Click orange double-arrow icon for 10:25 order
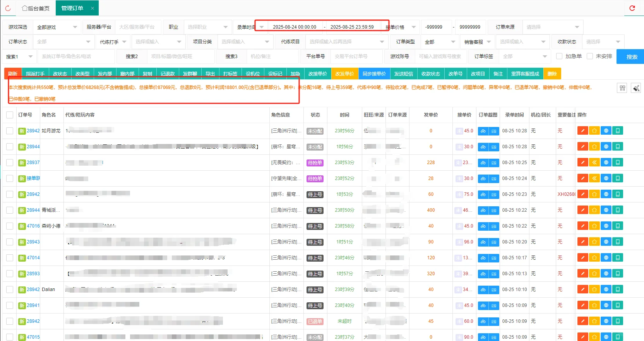 (x=594, y=163)
